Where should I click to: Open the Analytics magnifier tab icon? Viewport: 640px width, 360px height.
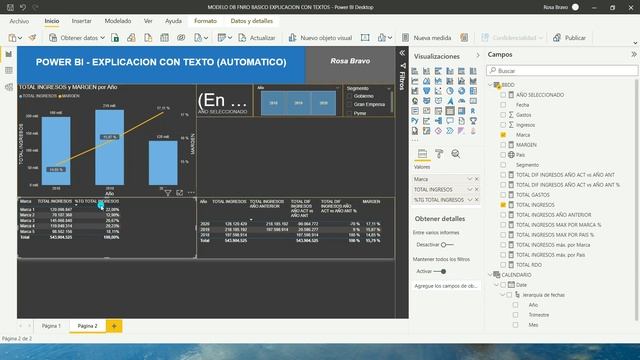pyautogui.click(x=456, y=154)
